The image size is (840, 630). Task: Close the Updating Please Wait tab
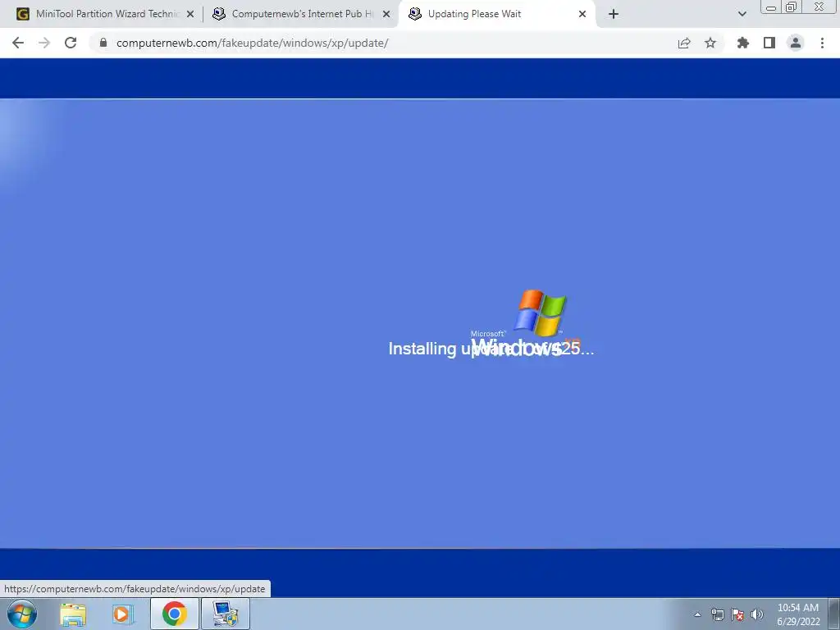(x=582, y=14)
